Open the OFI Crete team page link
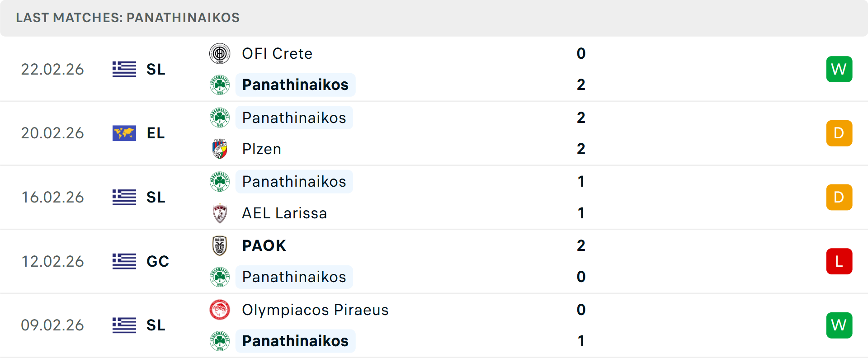Viewport: 868px width, 358px height. [277, 53]
